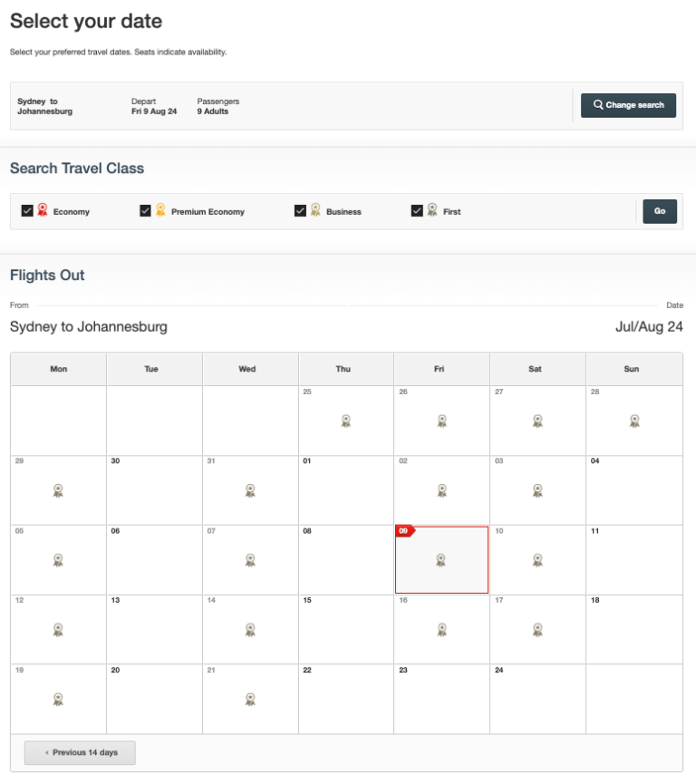Click the availability icon on Sat 10 Aug
696x784 pixels.
537,559
